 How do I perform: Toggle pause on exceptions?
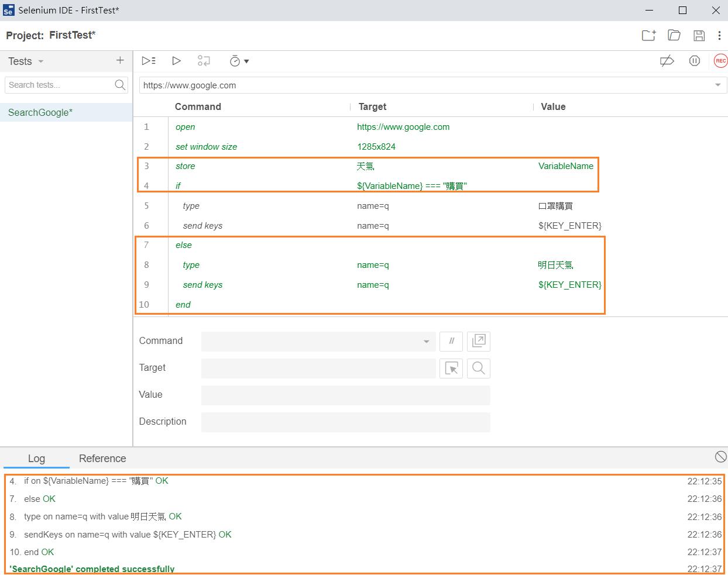(x=695, y=61)
